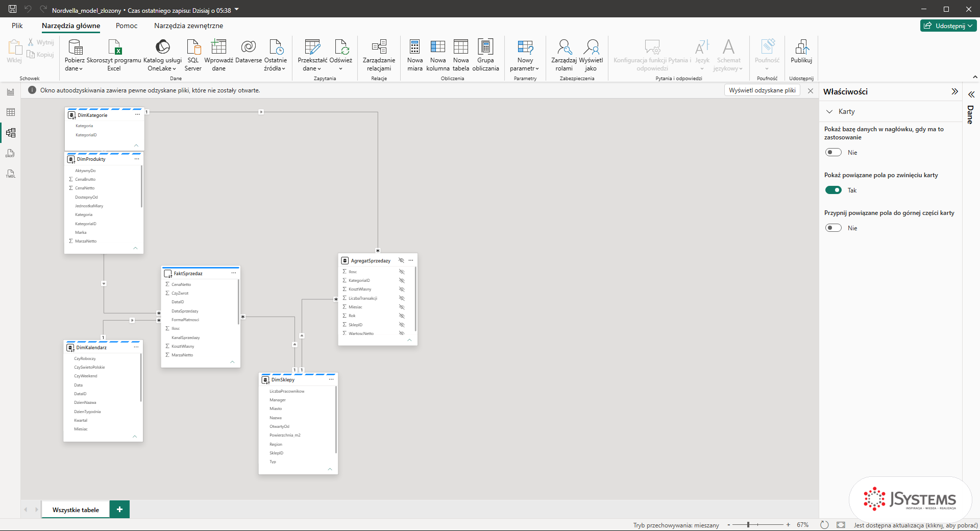The height and width of the screenshot is (531, 980).
Task: Toggle Pokaż bazę danych w nagłówku switch
Action: tap(833, 152)
